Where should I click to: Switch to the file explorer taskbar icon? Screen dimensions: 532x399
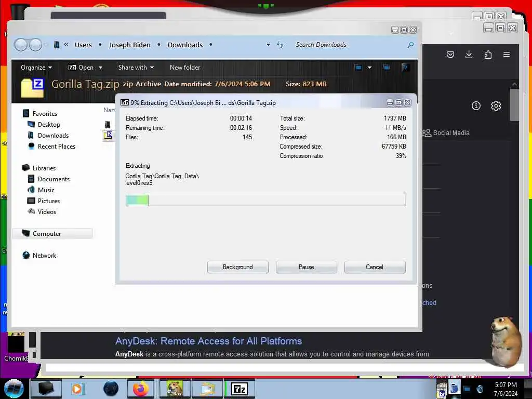[207, 389]
